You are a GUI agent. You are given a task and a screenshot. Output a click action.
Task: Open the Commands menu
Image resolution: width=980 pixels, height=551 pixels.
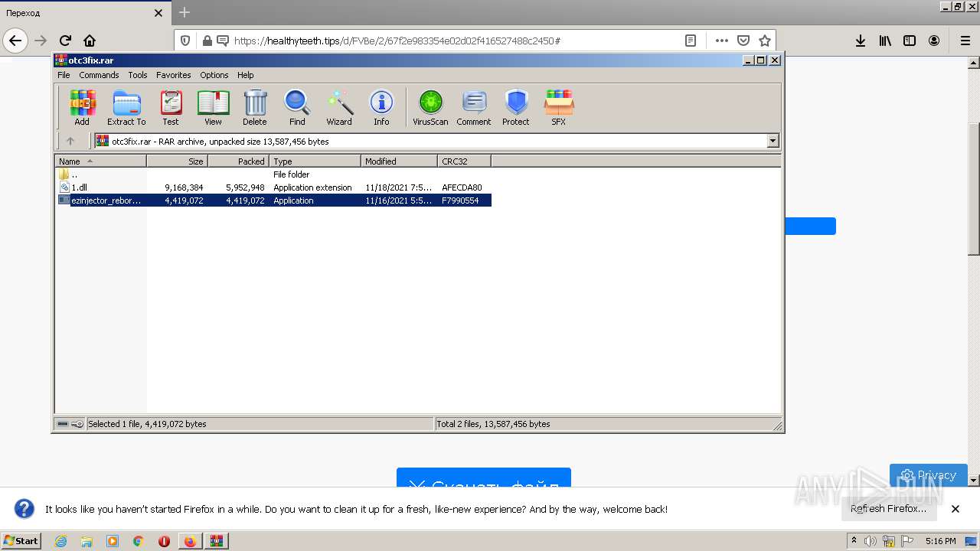click(x=99, y=75)
